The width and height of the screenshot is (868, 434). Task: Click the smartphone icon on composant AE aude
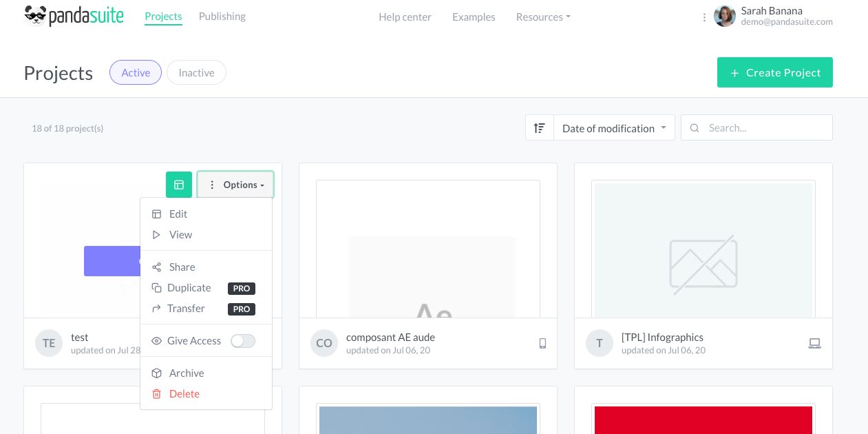[x=542, y=343]
